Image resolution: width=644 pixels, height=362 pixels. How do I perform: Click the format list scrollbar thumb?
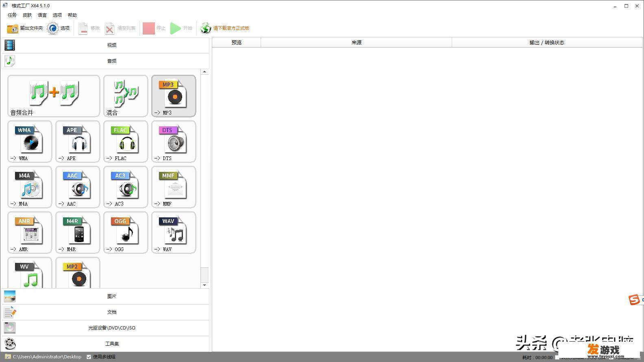(x=205, y=275)
